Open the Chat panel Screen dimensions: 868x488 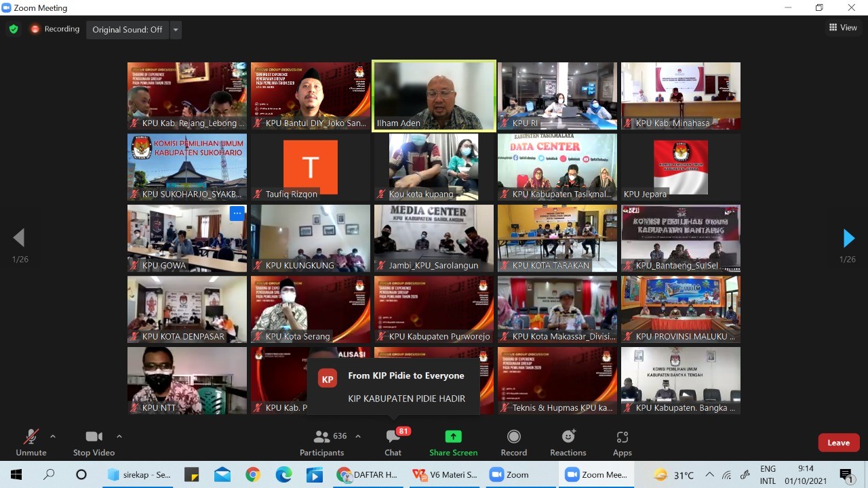click(393, 443)
